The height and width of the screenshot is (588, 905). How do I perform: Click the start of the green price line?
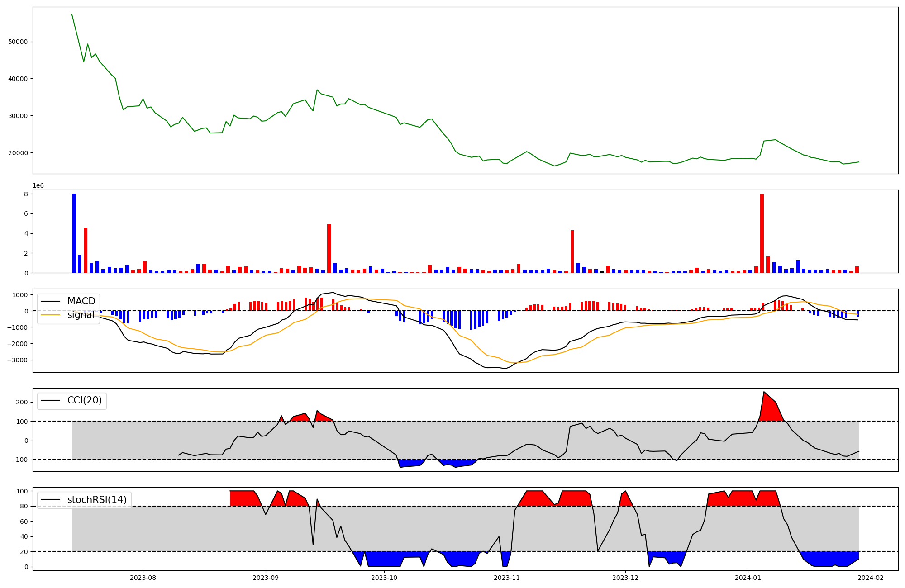coord(72,14)
